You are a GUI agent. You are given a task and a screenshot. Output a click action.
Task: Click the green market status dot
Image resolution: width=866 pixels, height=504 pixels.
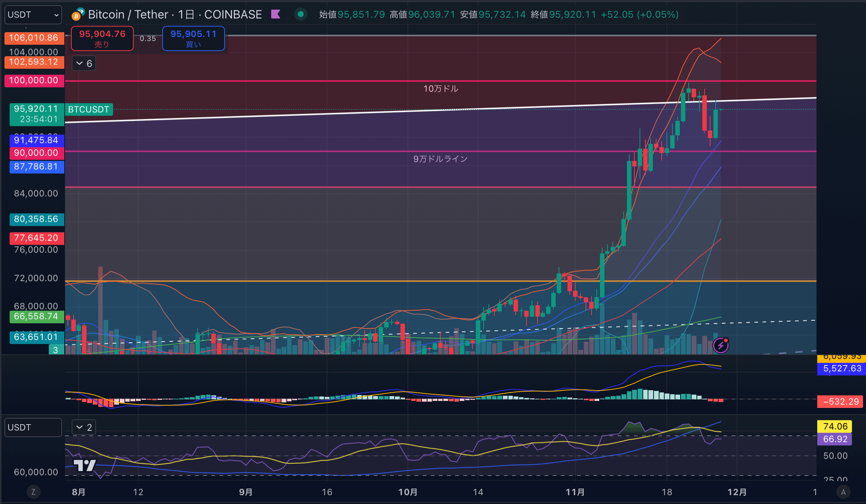[301, 14]
